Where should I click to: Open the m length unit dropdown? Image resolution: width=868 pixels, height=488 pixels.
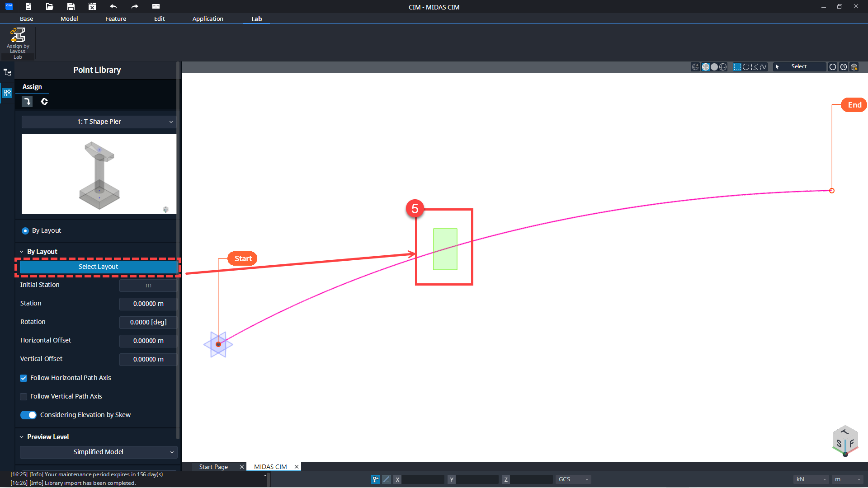[848, 479]
